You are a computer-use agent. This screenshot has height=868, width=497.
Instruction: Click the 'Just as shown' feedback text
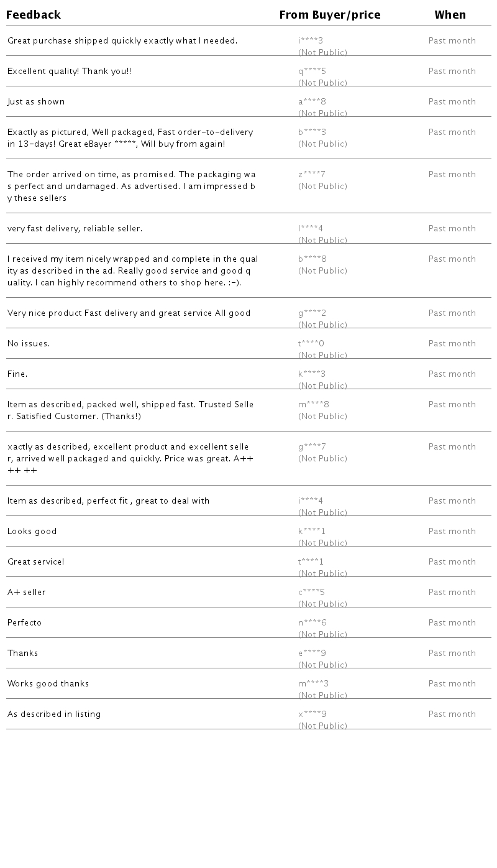(x=36, y=102)
